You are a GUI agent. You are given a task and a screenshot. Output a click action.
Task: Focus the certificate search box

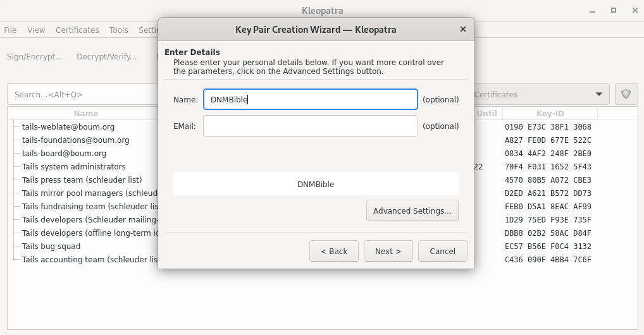[x=82, y=94]
